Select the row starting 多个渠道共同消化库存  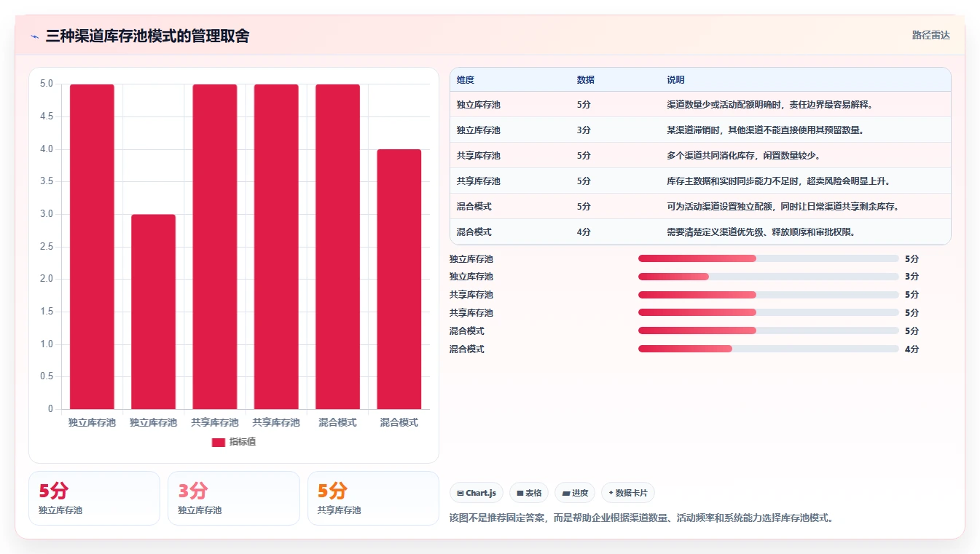click(x=700, y=156)
